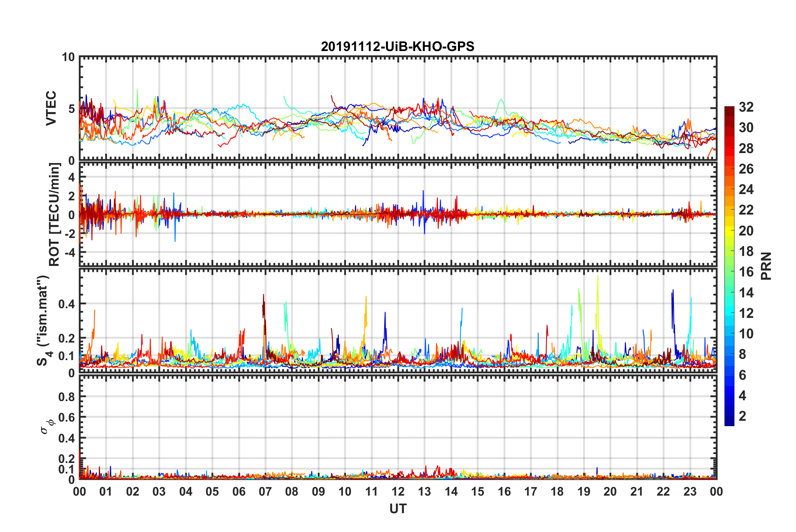This screenshot has height=532, width=796.
Task: Click inside the ROT time-series panel
Action: click(x=398, y=214)
